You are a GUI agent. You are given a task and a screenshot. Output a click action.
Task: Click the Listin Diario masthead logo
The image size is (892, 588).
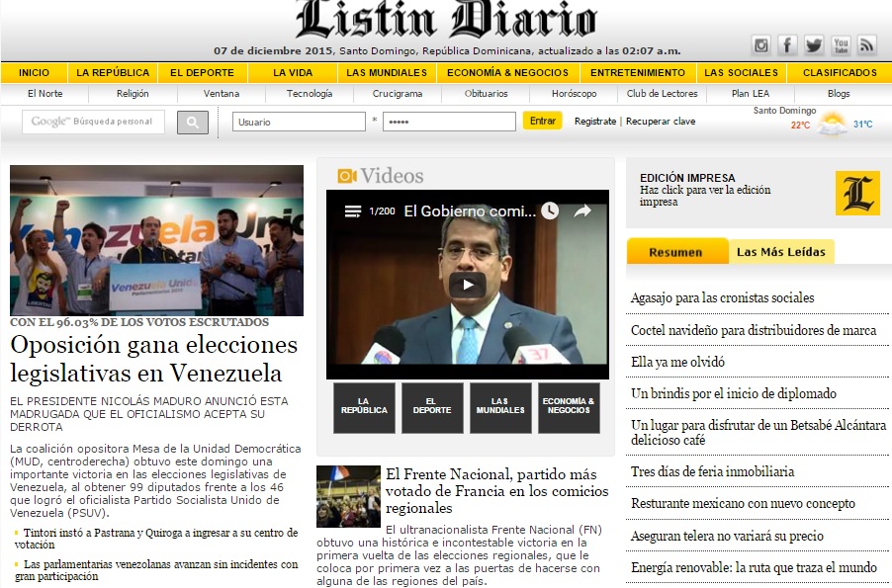click(446, 20)
